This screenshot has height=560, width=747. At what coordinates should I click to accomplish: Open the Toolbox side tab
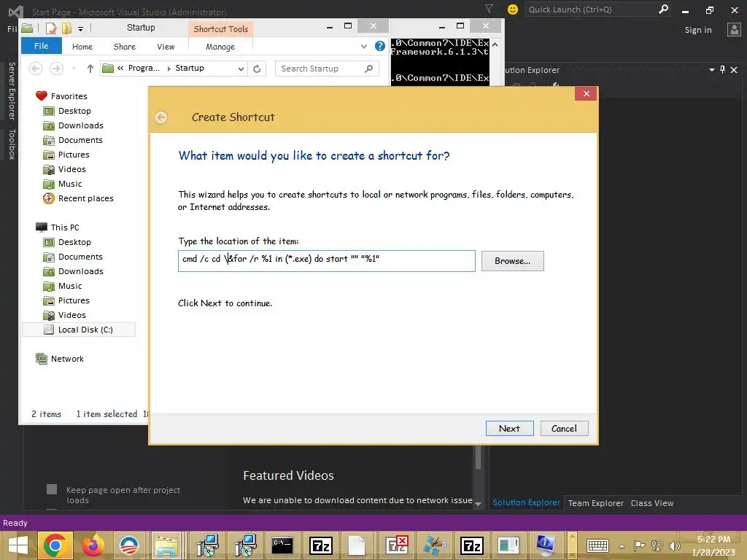[x=12, y=144]
